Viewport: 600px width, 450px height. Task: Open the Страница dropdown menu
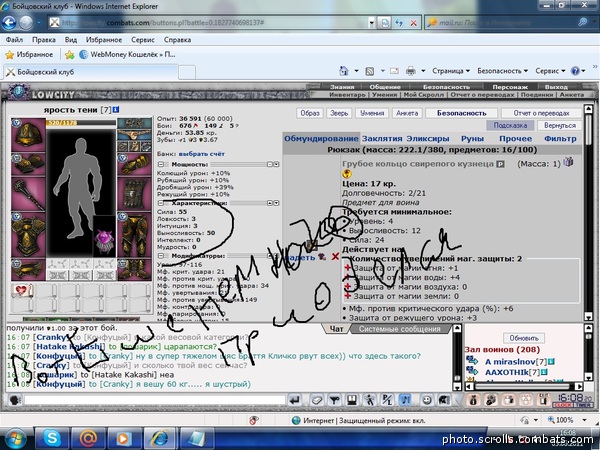tap(451, 71)
